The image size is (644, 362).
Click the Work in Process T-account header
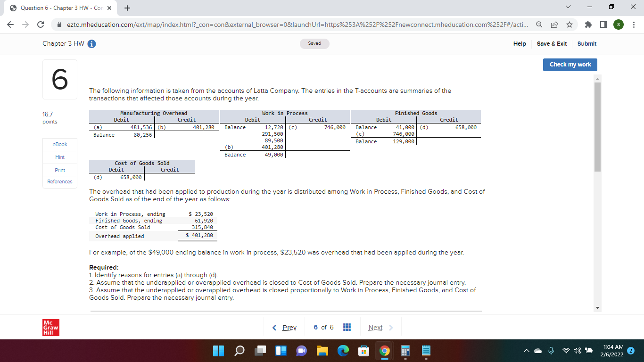point(285,113)
